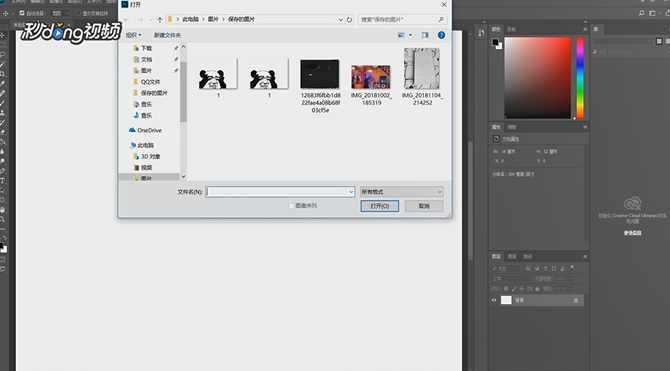Screen dimensions: 670x371
Task: Refresh the folder in Open dialog address bar
Action: click(x=350, y=19)
